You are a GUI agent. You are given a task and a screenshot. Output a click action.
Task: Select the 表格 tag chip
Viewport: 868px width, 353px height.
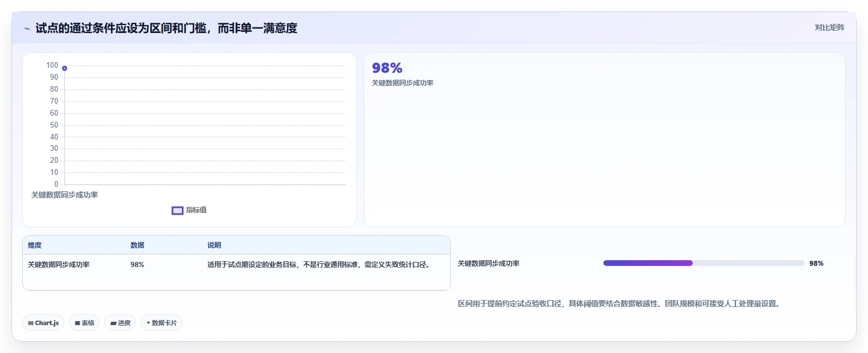pyautogui.click(x=84, y=323)
